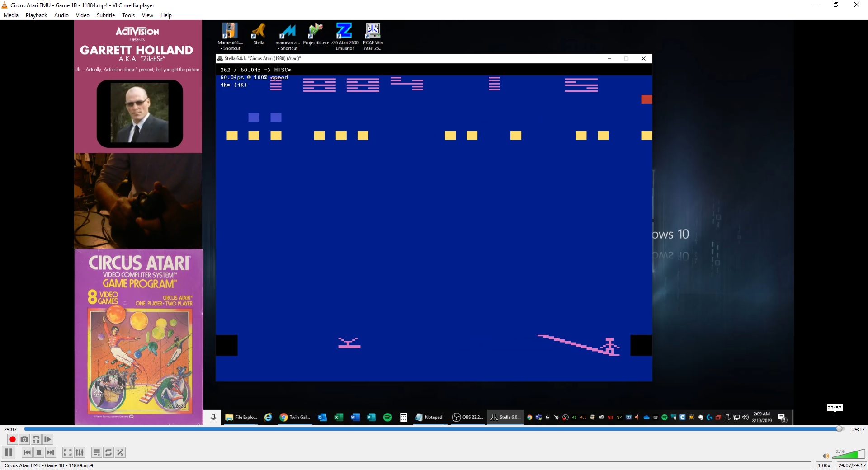Mute audio using the speaker icon
The height and width of the screenshot is (470, 868).
point(826,456)
